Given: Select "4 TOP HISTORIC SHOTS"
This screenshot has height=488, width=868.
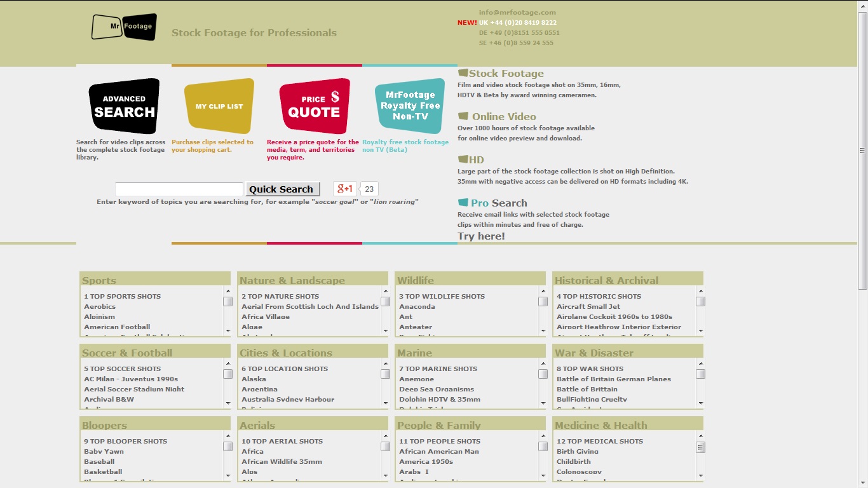Looking at the screenshot, I should click(x=599, y=296).
